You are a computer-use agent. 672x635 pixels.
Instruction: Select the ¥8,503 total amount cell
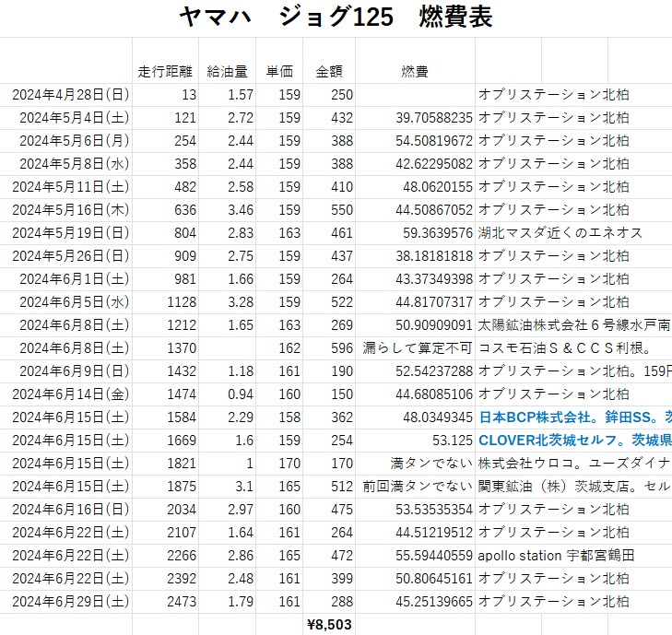point(328,625)
